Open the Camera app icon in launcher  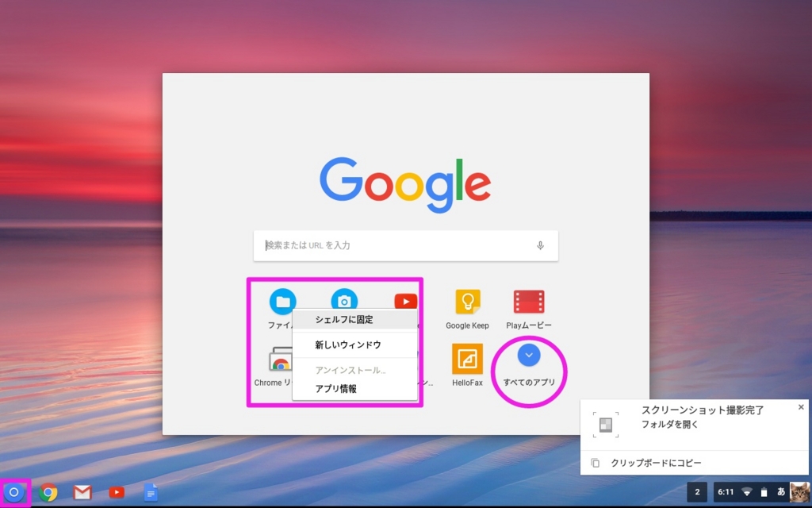coord(344,298)
